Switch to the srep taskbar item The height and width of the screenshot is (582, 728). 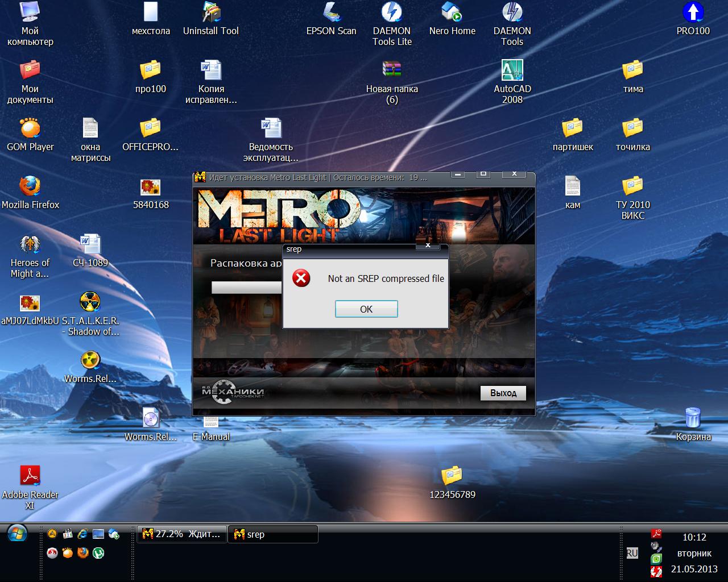272,534
